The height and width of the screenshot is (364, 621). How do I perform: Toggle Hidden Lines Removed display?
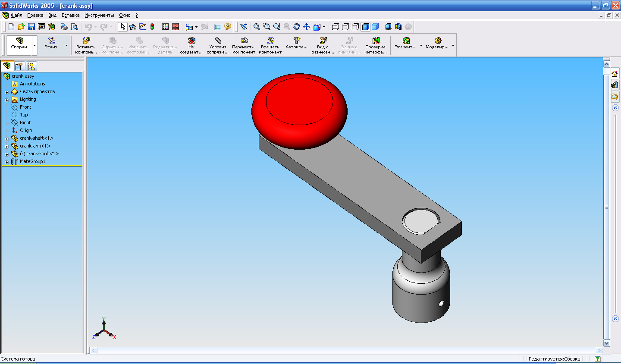tap(355, 27)
